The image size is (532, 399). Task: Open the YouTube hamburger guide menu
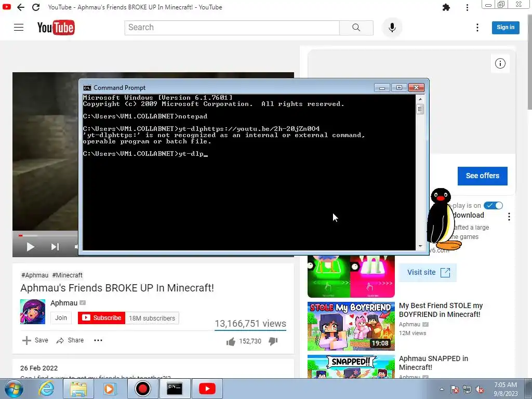point(19,28)
